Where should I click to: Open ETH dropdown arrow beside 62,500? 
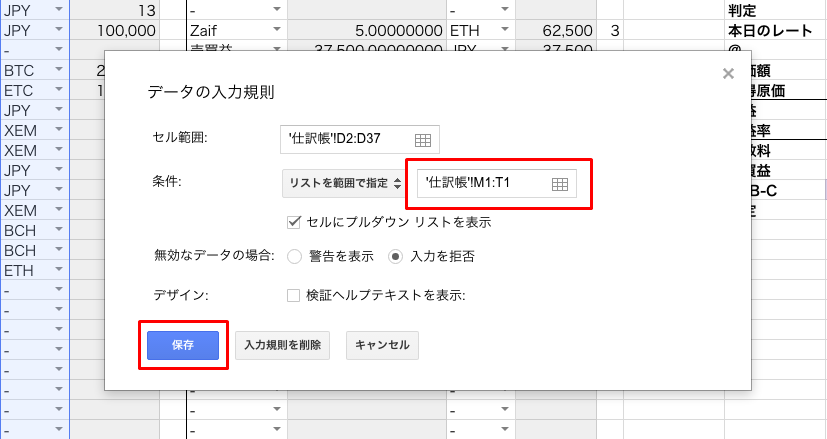(x=505, y=30)
